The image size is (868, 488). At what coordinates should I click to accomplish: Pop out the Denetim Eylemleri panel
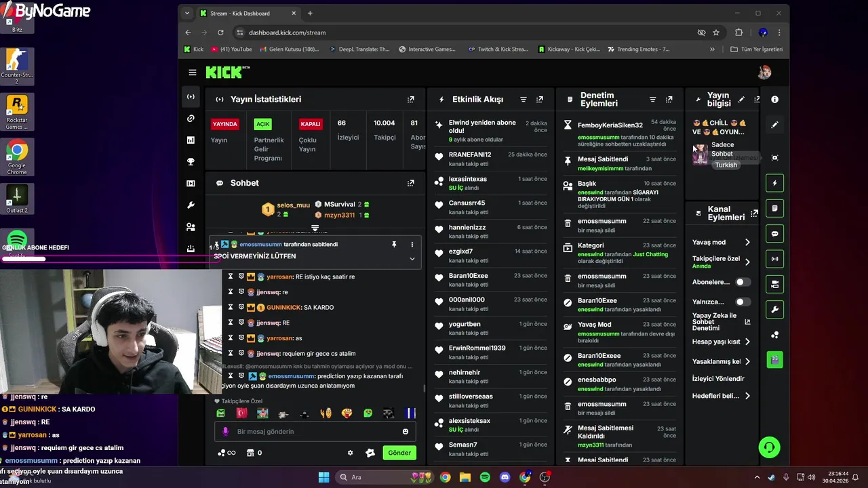[x=669, y=100]
